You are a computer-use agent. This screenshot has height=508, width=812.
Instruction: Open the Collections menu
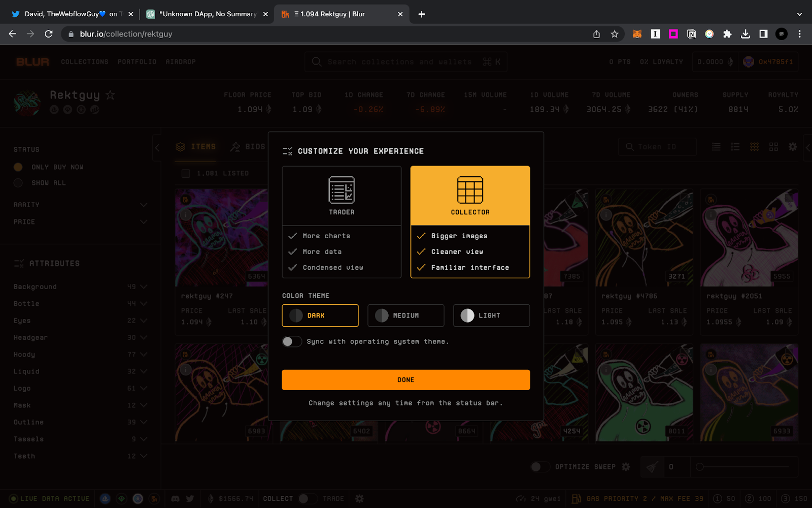coord(85,62)
